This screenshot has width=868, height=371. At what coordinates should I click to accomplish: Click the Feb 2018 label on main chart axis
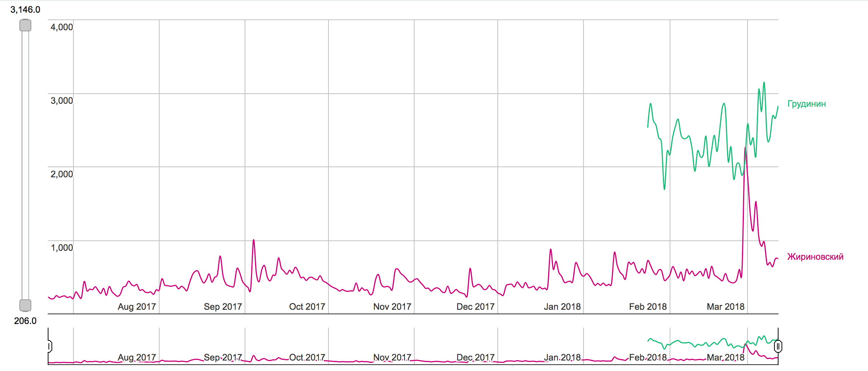pyautogui.click(x=648, y=307)
